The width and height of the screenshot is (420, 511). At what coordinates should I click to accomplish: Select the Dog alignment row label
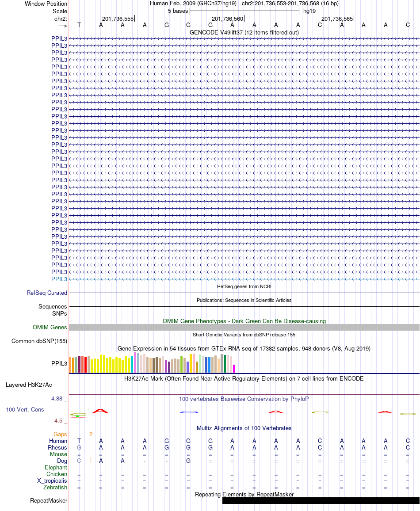62,461
